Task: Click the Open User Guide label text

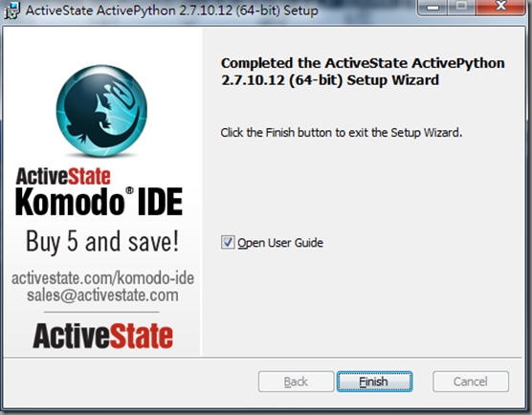Action: [280, 243]
